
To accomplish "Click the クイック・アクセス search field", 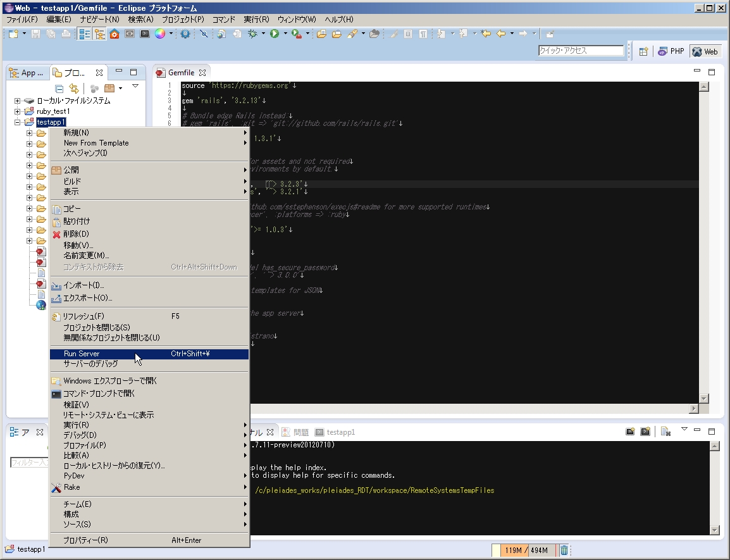I will [x=581, y=51].
